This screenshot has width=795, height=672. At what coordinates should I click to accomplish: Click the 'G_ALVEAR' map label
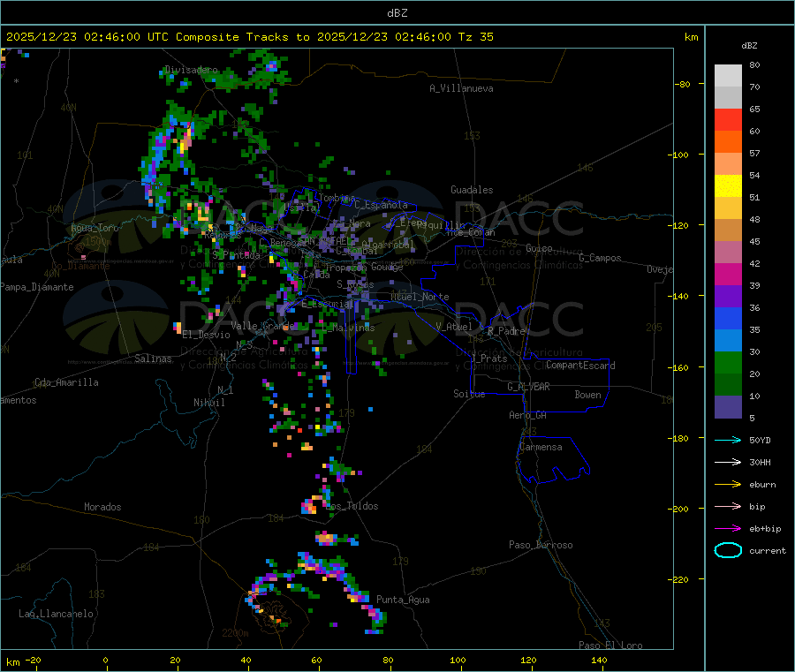click(528, 387)
